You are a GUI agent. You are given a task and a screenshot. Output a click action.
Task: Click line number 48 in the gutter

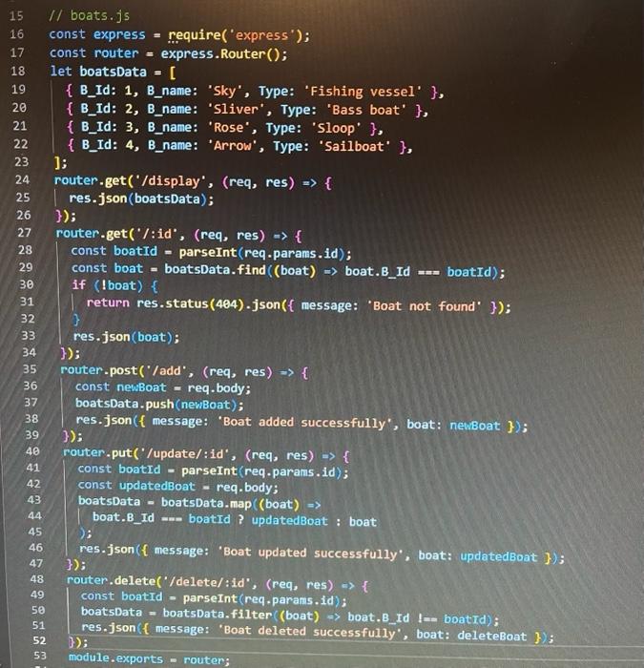click(36, 579)
